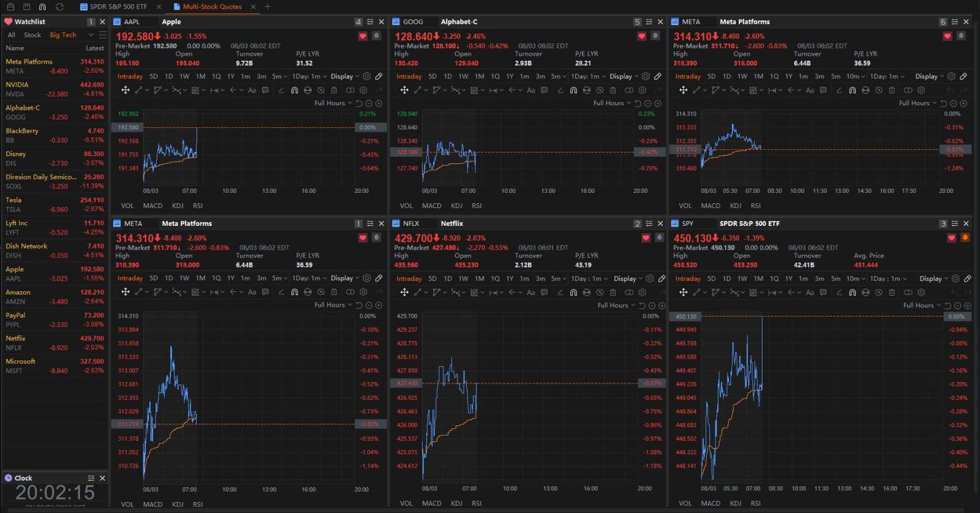Select measure range tool in top-right META panel
The width and height of the screenshot is (980, 513).
(x=772, y=90)
